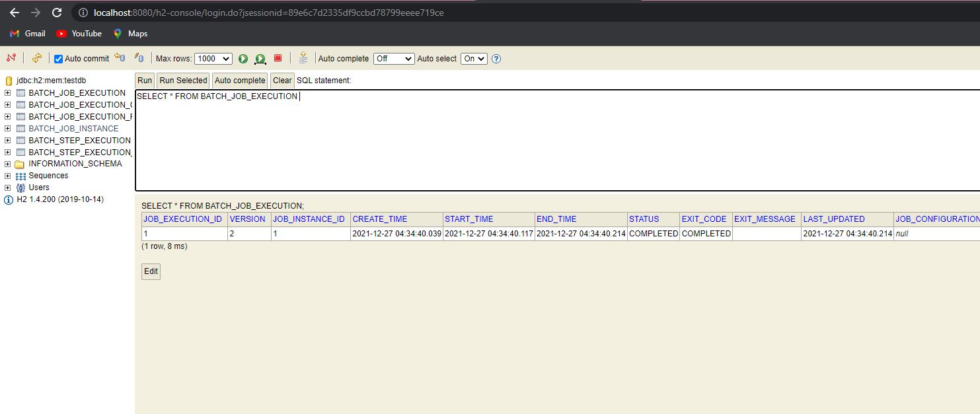Click the INFORMATION_SCHEMA folder icon

tap(20, 164)
